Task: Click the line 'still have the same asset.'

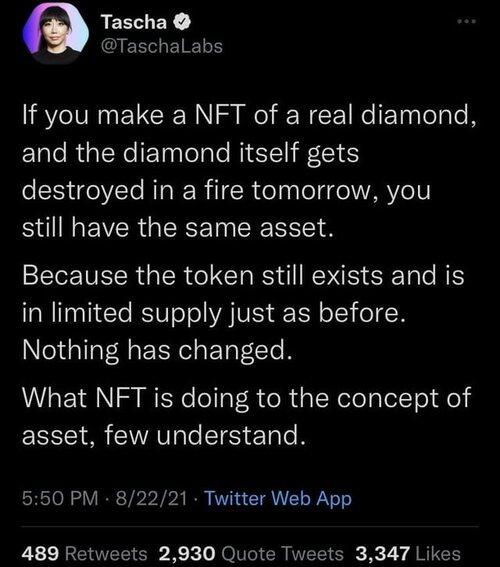Action: point(177,228)
